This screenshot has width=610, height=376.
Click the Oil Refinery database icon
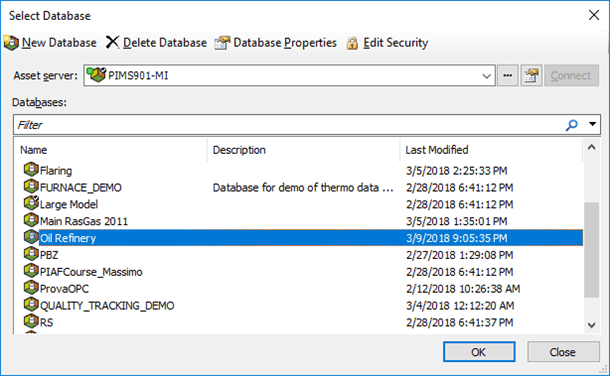31,237
